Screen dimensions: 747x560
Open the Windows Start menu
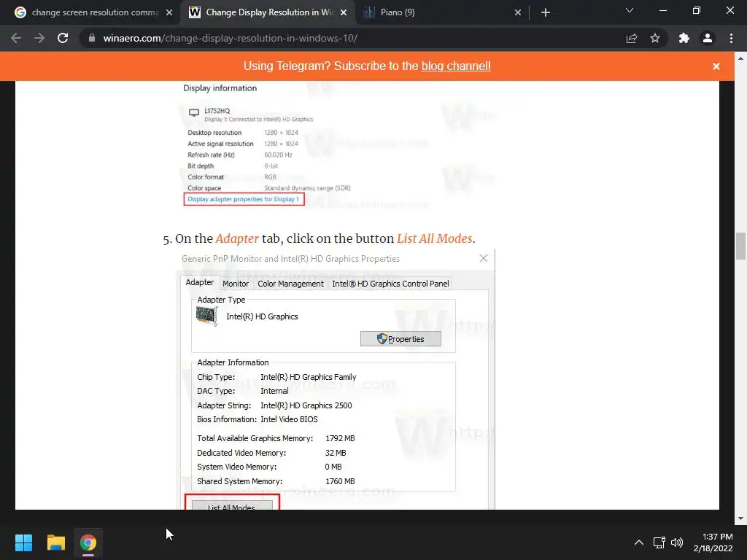(23, 542)
